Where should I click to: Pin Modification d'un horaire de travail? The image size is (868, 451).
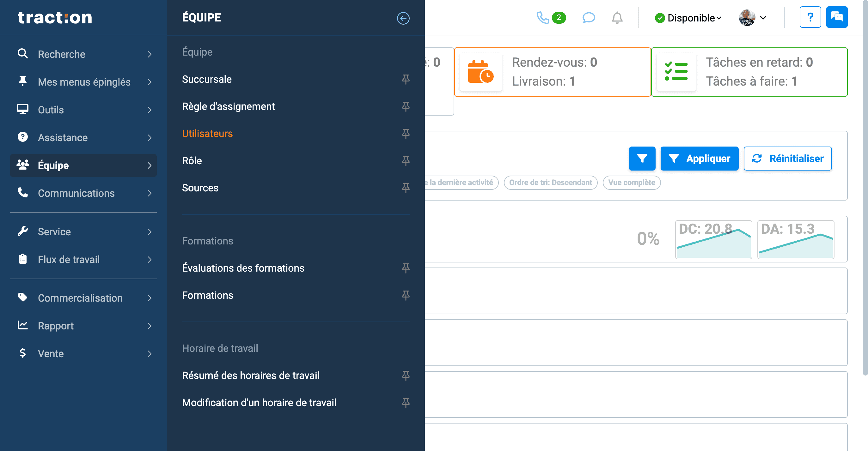[x=406, y=403]
